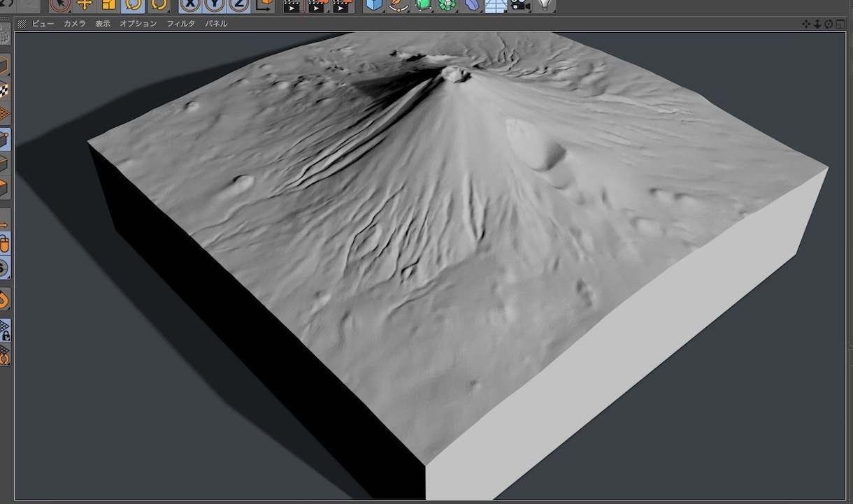
Task: Click the viewport pan camera icon
Action: pyautogui.click(x=806, y=24)
